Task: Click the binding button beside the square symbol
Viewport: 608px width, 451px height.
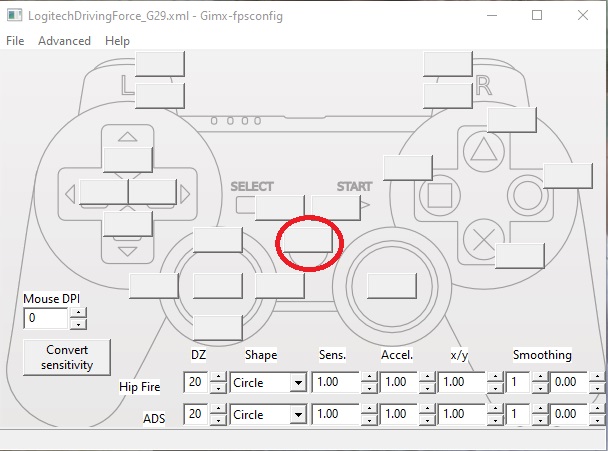Action: pos(408,168)
